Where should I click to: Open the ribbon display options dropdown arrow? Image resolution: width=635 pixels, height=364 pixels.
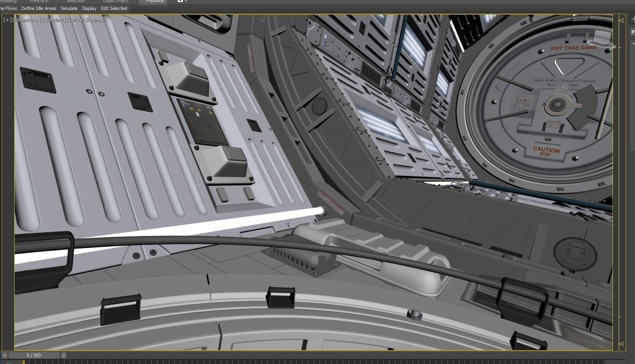pyautogui.click(x=186, y=2)
